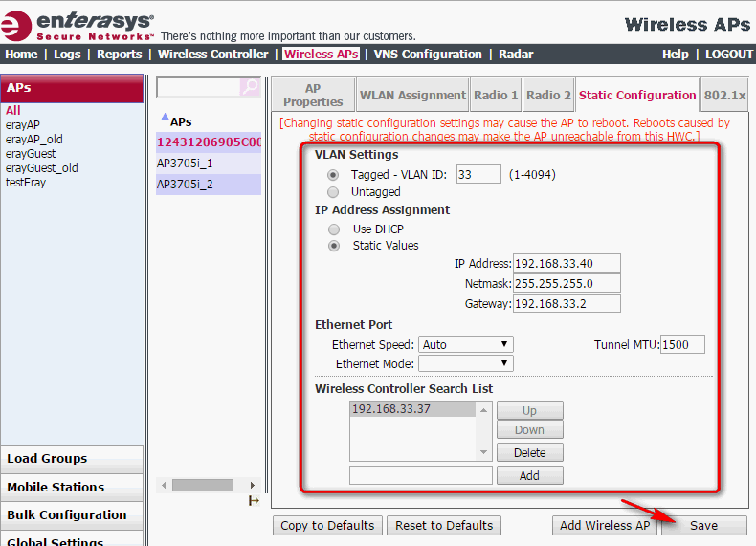Select 192.168.33.37 in controller search list
The image size is (756, 546).
point(412,409)
